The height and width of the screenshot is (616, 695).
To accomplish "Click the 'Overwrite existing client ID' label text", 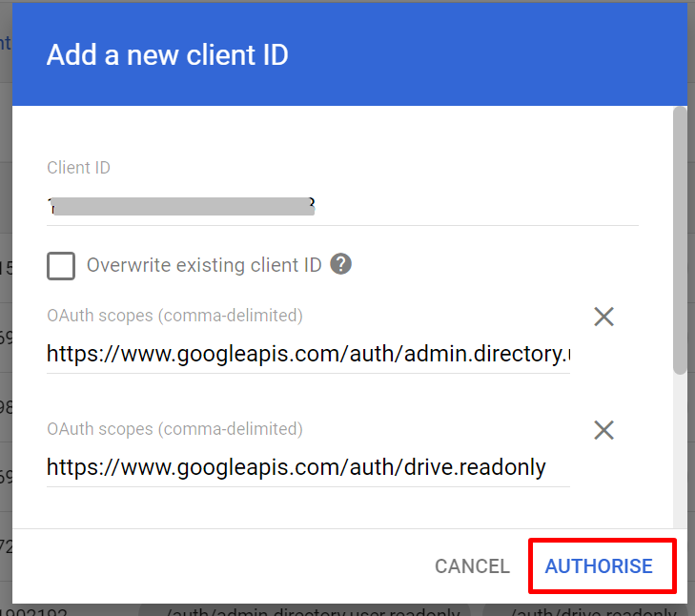I will (x=204, y=266).
